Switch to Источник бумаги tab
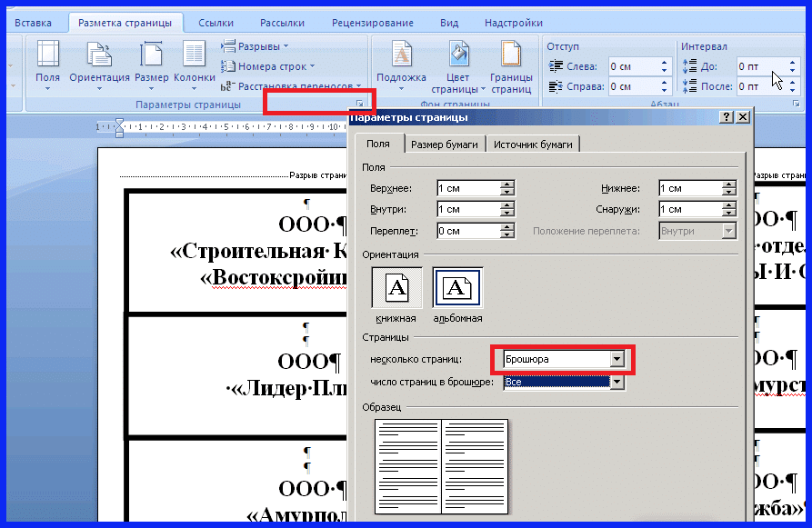This screenshot has height=528, width=812. (533, 144)
